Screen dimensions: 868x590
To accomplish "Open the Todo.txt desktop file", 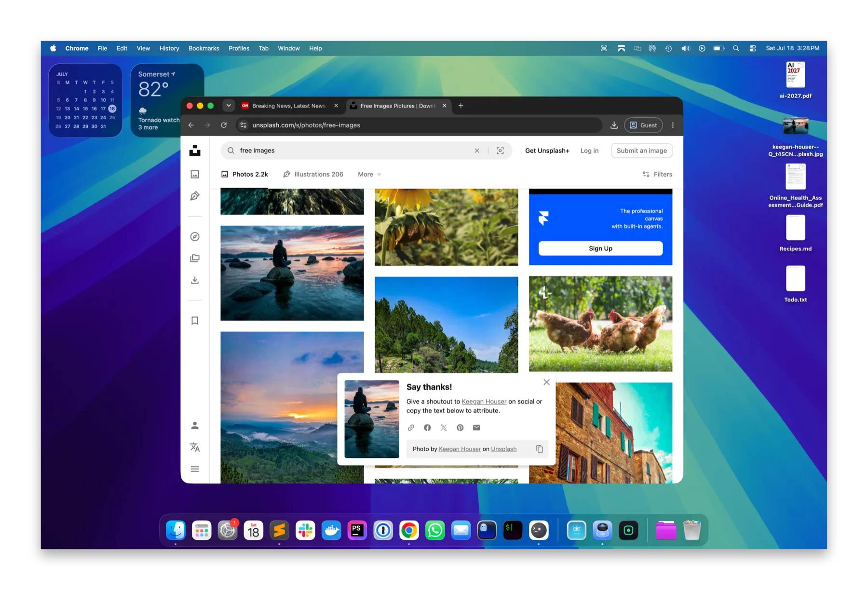I will pyautogui.click(x=795, y=284).
